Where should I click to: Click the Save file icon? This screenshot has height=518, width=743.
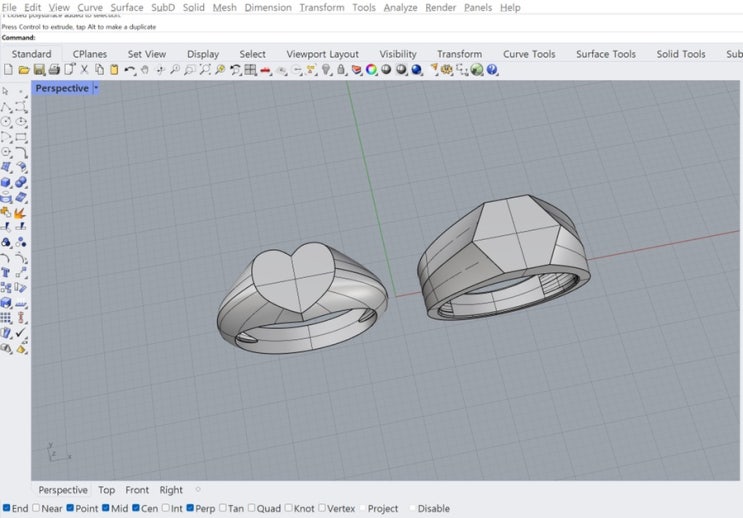coord(39,70)
